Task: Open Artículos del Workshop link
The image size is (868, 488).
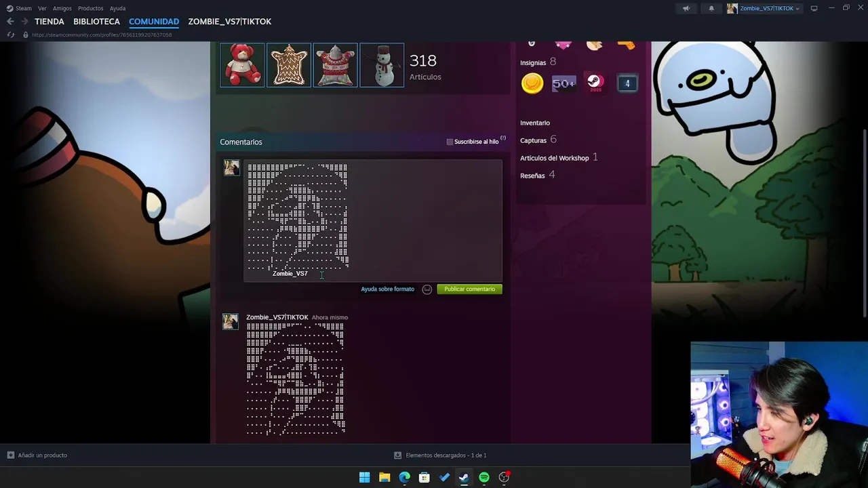Action: [x=554, y=158]
